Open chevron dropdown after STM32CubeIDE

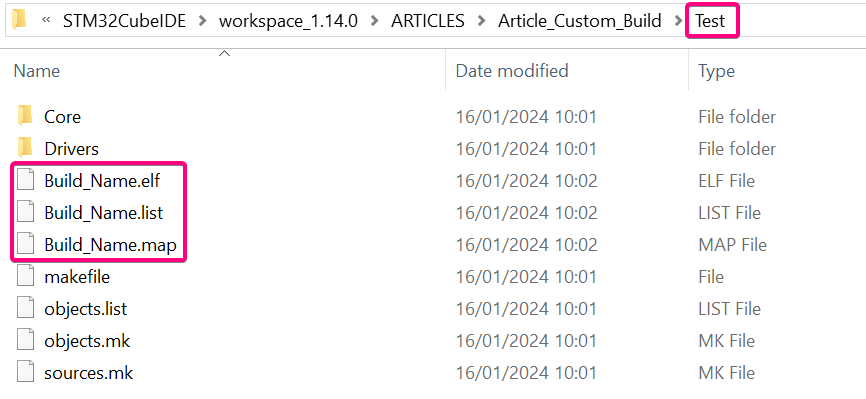203,21
